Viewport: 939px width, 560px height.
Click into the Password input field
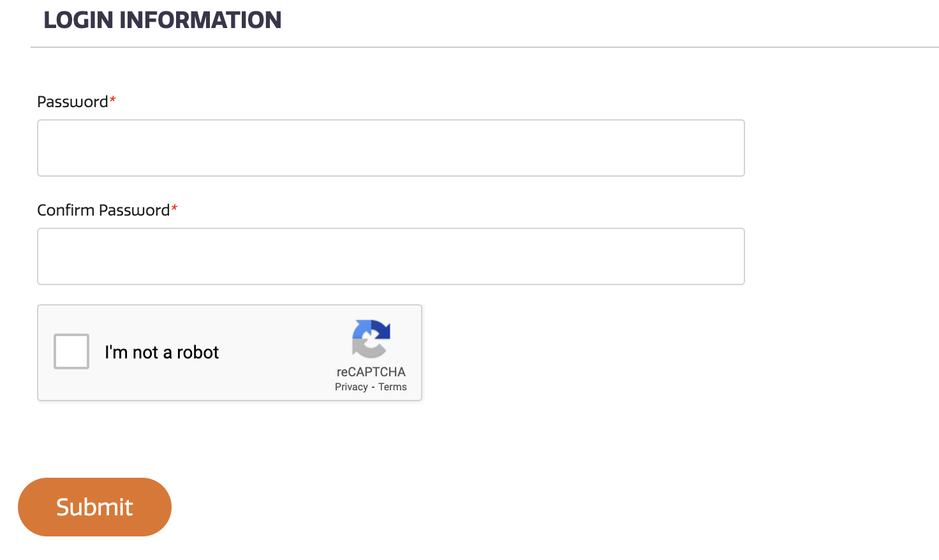click(390, 148)
